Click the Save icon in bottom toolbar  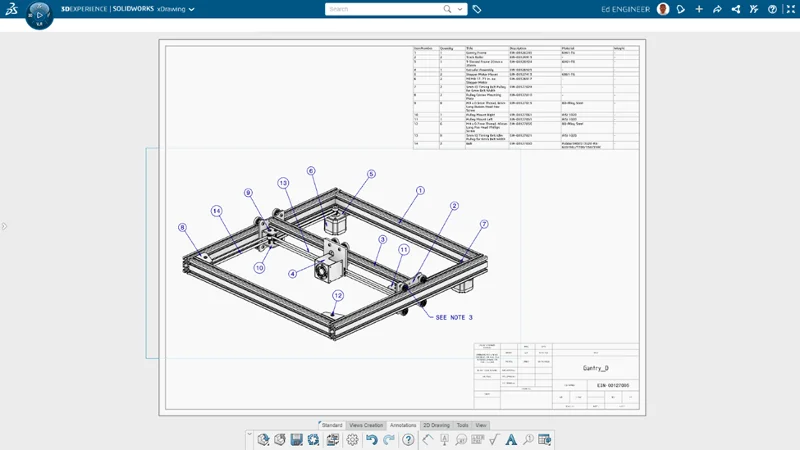click(x=296, y=440)
